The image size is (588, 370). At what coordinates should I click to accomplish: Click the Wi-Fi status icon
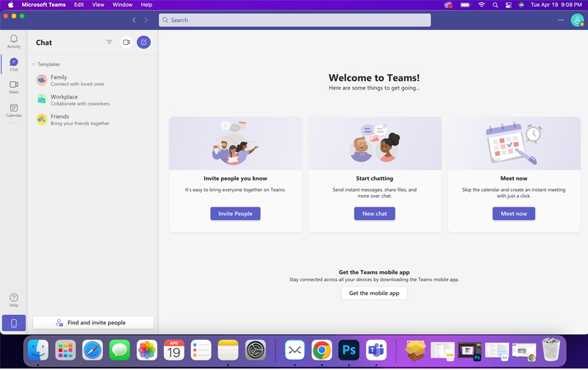(x=481, y=5)
